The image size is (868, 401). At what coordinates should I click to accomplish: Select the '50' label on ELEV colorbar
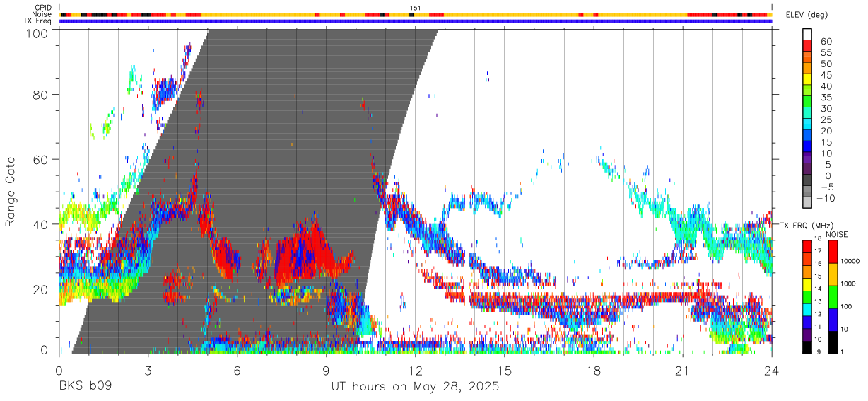[x=826, y=64]
